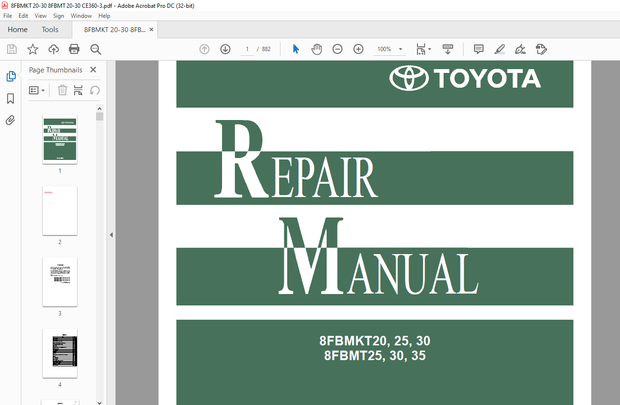Add document to starred with star icon

tap(32, 49)
